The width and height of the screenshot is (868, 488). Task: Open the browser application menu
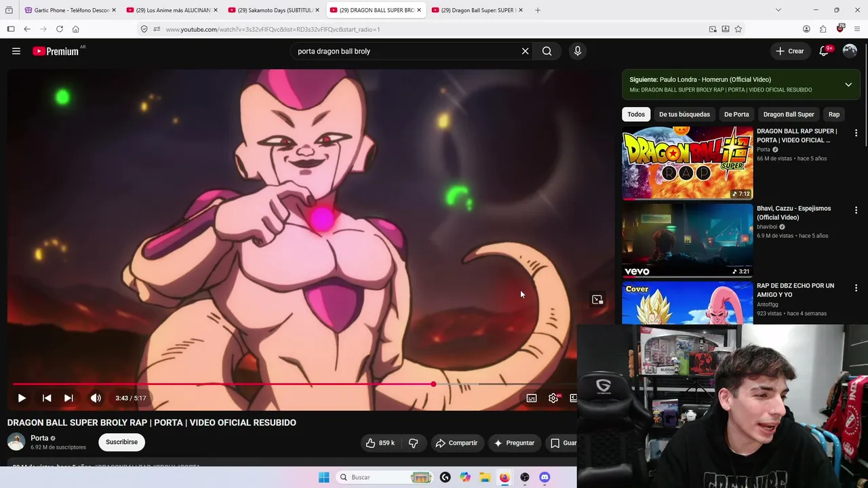click(858, 29)
